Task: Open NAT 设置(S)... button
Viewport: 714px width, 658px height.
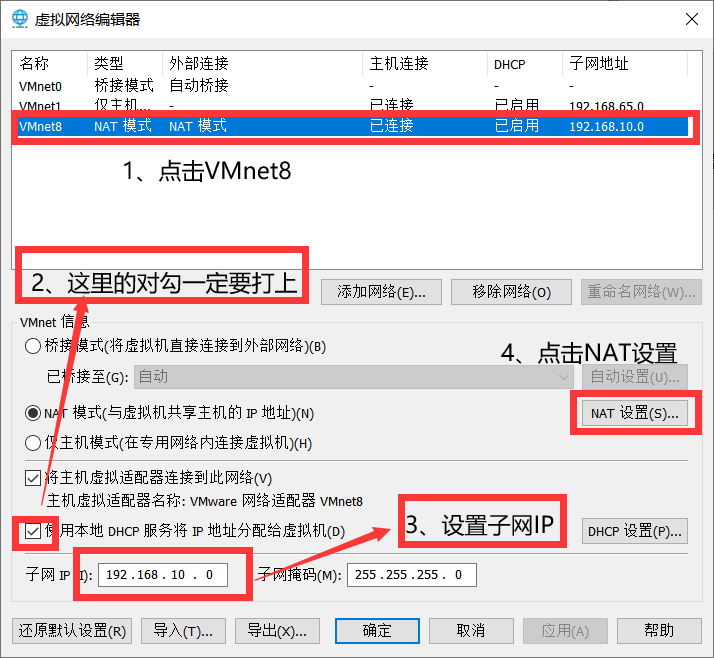Action: click(635, 413)
